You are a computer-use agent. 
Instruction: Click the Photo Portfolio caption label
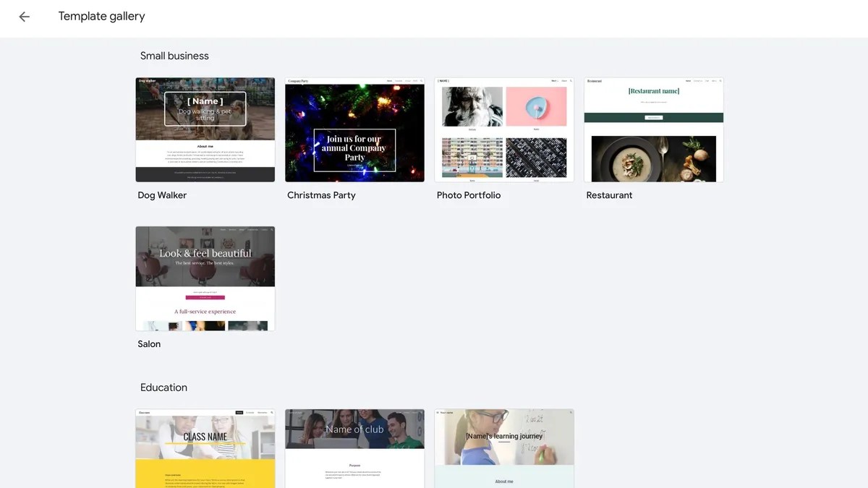tap(469, 195)
